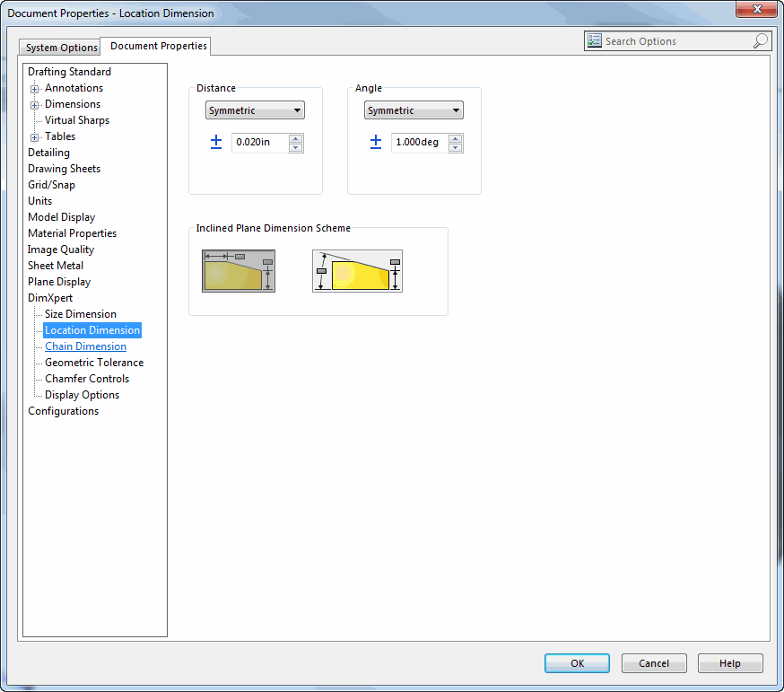Open the Grid/Snap properties
The width and height of the screenshot is (784, 692).
(x=51, y=185)
